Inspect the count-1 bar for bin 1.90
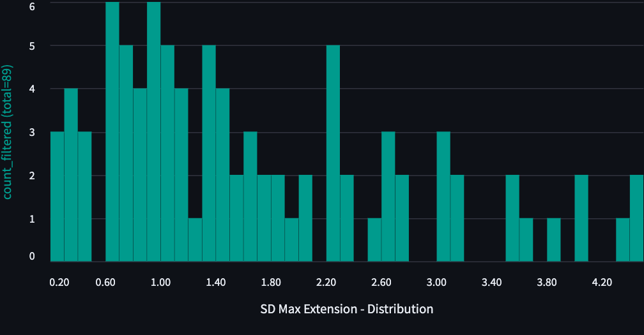 coord(291,240)
